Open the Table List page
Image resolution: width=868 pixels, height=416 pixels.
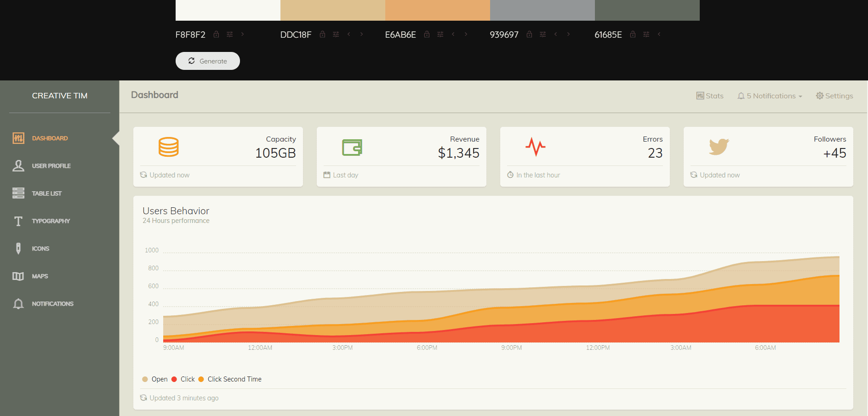(46, 194)
